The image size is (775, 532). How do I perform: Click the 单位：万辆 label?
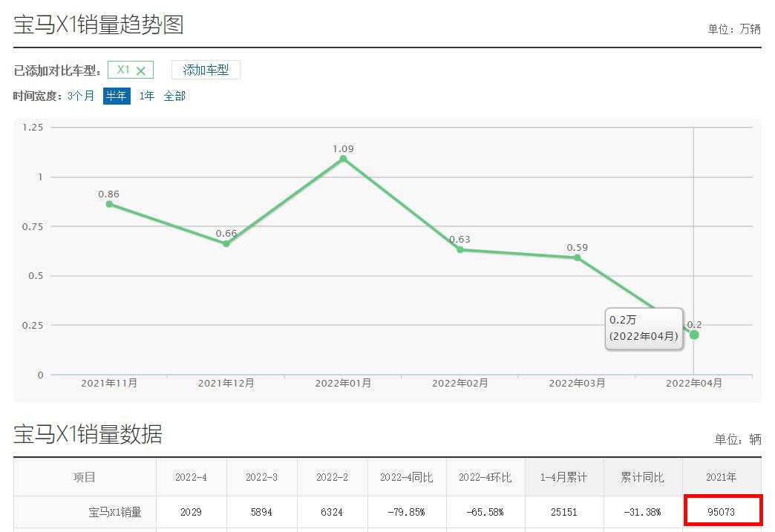[x=734, y=29]
